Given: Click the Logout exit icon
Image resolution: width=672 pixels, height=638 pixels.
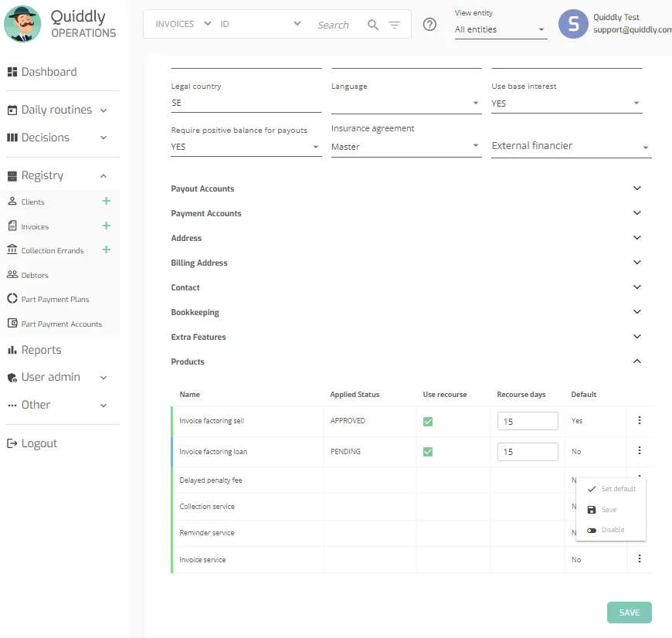Looking at the screenshot, I should click(x=12, y=443).
